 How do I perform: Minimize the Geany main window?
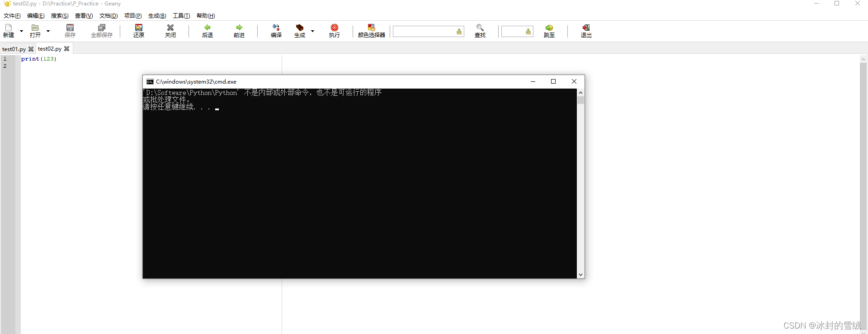816,4
